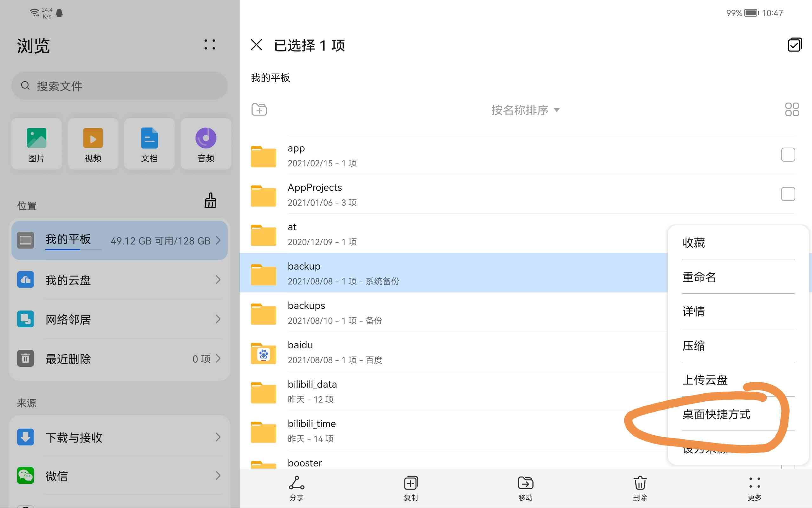This screenshot has width=812, height=508.
Task: Click the new folder icon
Action: pos(259,110)
